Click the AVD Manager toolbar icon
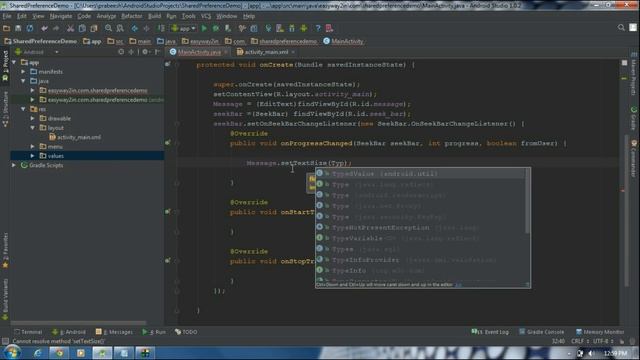640x360 pixels. (x=280, y=28)
